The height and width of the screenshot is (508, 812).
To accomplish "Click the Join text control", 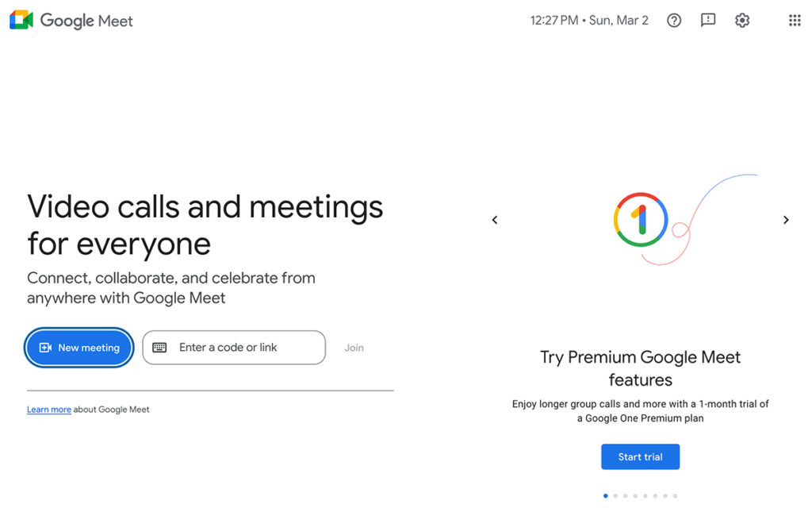I will tap(354, 347).
